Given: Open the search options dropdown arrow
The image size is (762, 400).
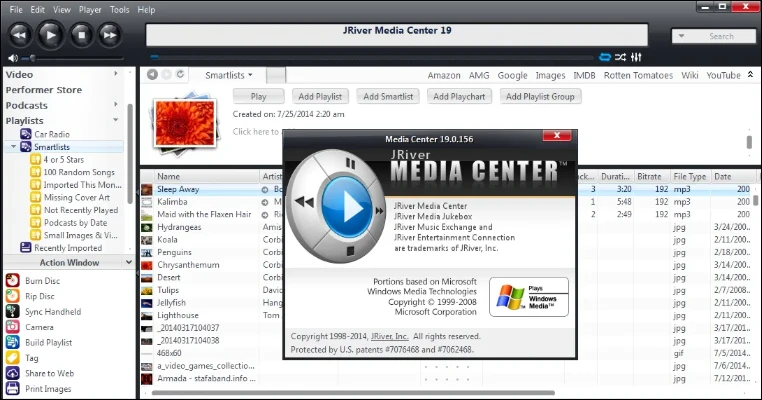Looking at the screenshot, I should click(x=681, y=36).
